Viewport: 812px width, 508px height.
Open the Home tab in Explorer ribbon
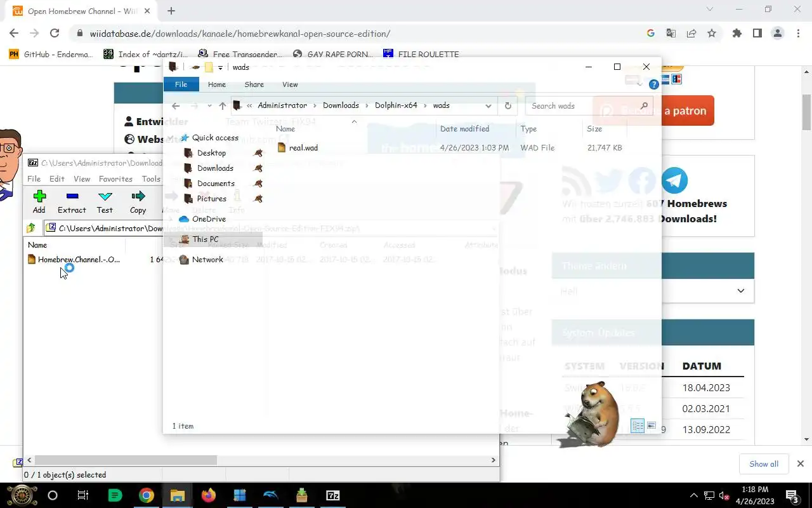click(x=217, y=84)
